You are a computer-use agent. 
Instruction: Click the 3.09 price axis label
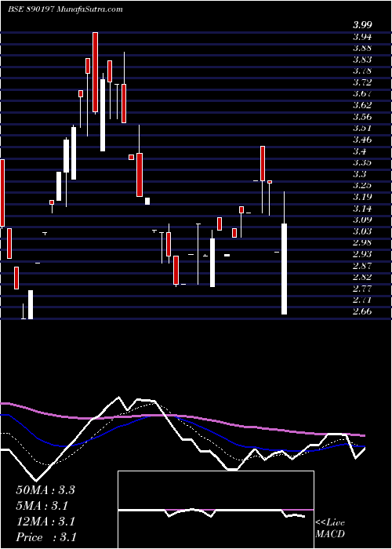click(x=362, y=220)
